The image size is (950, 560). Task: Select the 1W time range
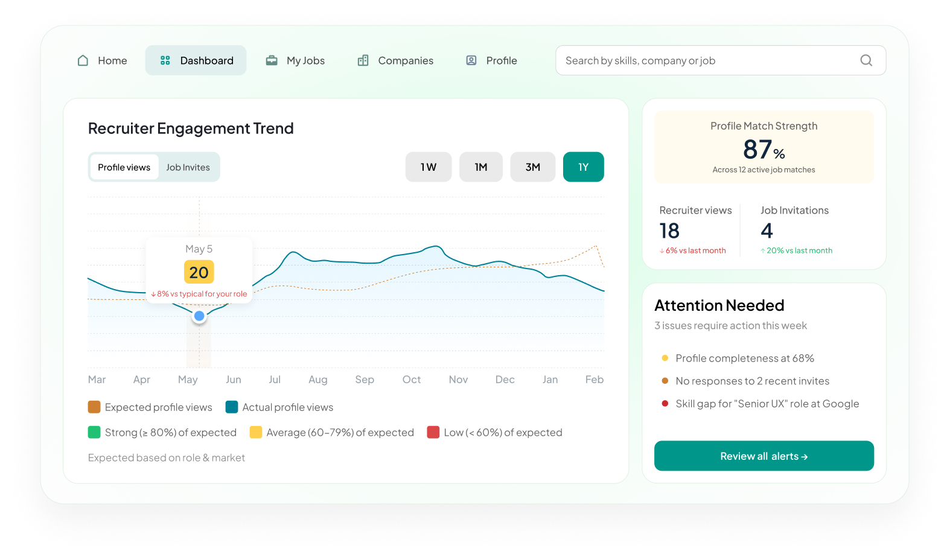tap(429, 167)
